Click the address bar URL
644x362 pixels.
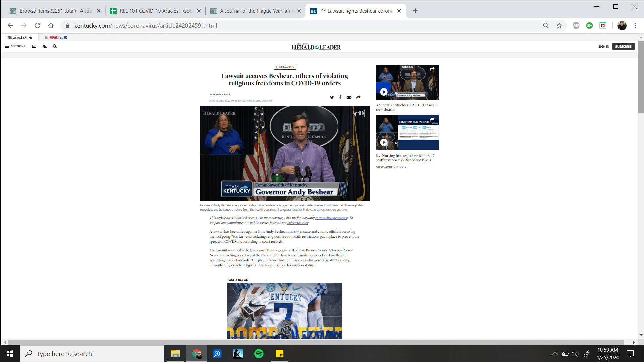click(x=146, y=26)
